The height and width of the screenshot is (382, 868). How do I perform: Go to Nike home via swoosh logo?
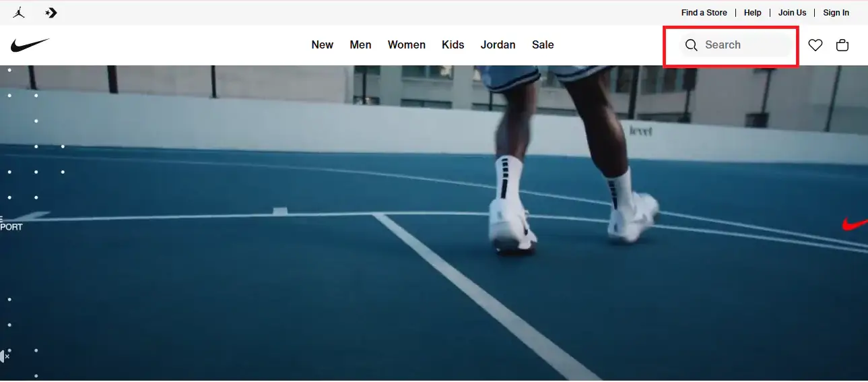(x=30, y=45)
